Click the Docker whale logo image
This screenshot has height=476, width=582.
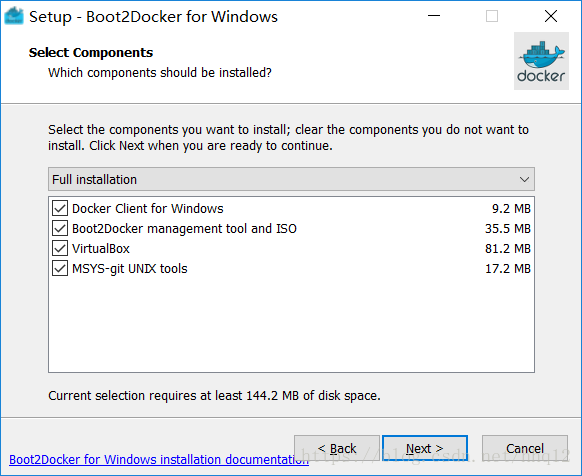coord(541,61)
